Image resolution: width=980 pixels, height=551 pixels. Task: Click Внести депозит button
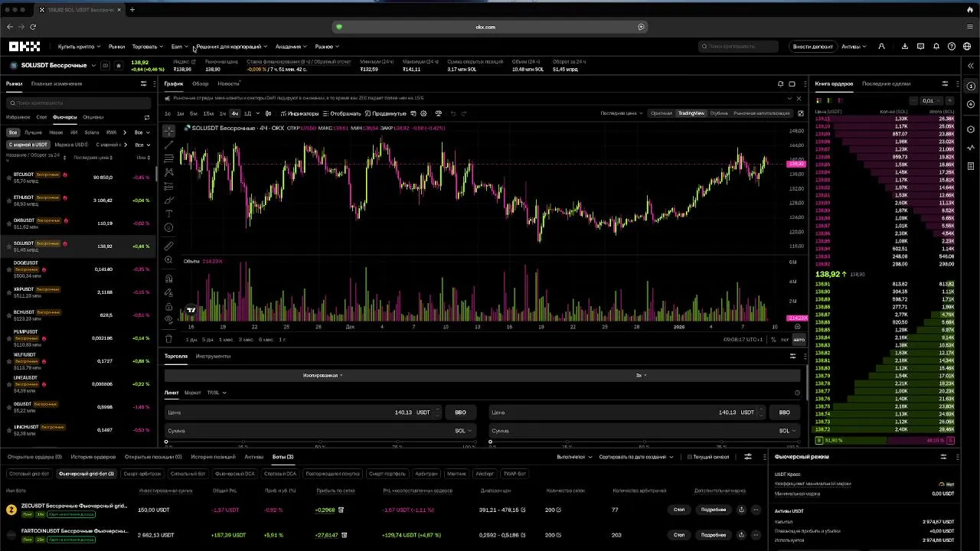(812, 47)
